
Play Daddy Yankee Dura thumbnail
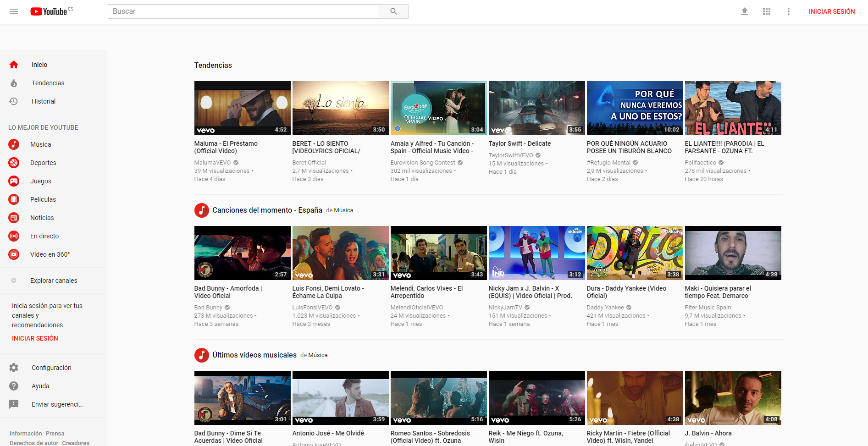635,253
